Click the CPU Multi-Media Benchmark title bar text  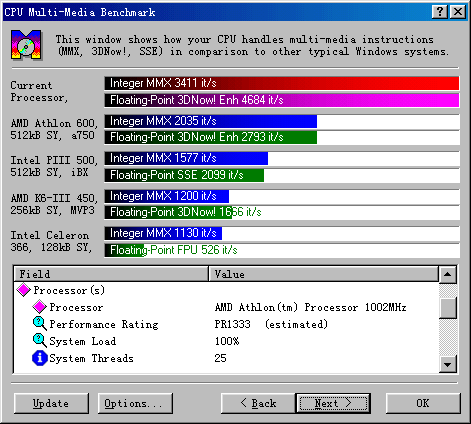click(x=80, y=12)
